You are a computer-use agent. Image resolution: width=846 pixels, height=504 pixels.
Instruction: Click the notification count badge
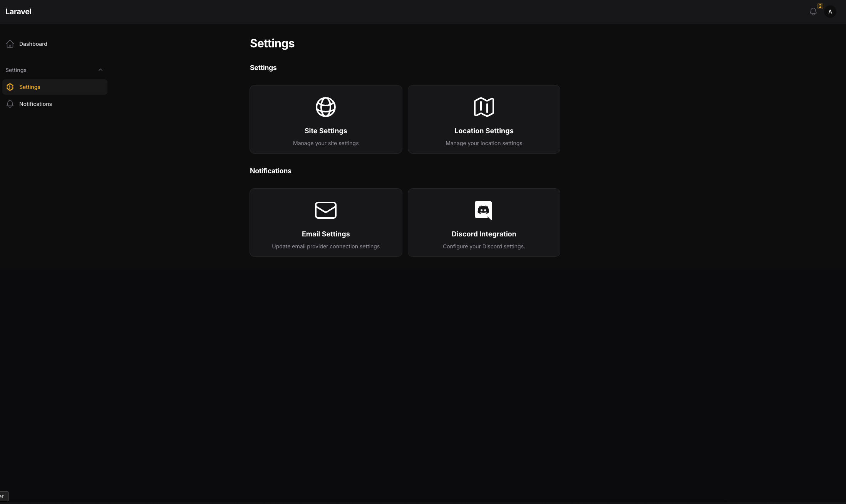820,6
